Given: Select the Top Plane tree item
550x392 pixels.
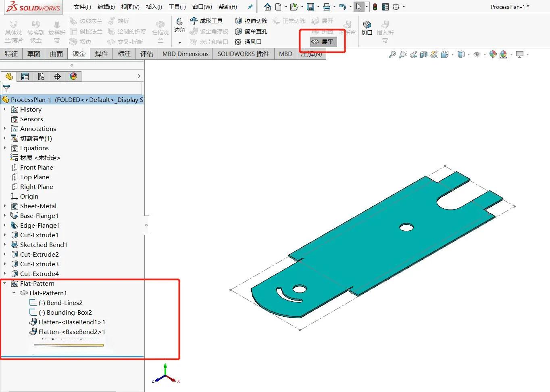Looking at the screenshot, I should point(34,177).
